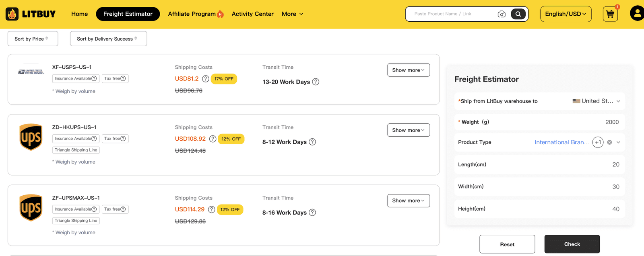Open the More navigation dropdown

click(293, 14)
